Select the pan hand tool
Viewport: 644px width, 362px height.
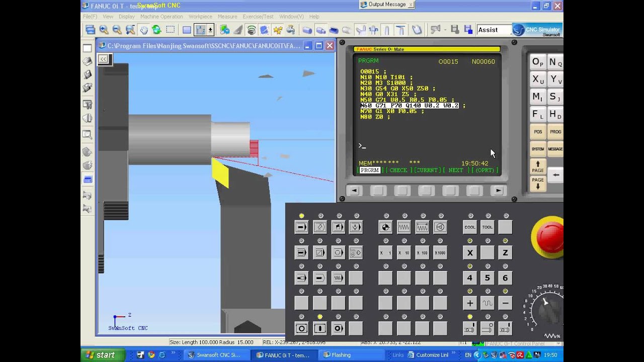pyautogui.click(x=143, y=30)
